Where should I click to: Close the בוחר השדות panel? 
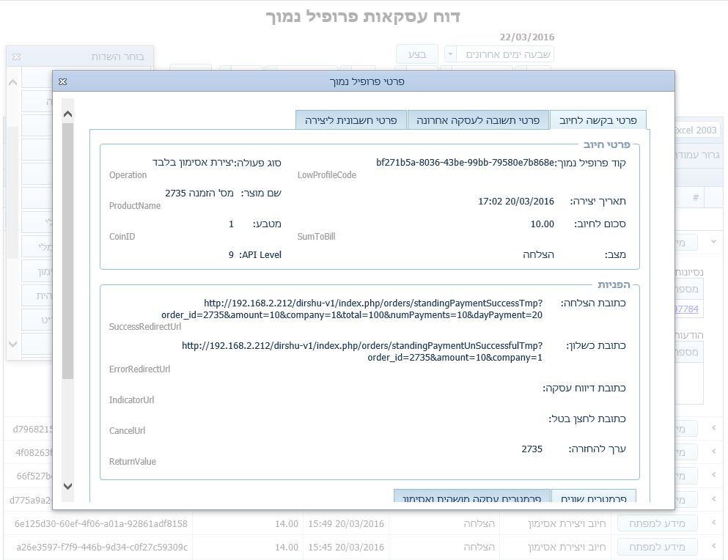pyautogui.click(x=17, y=56)
